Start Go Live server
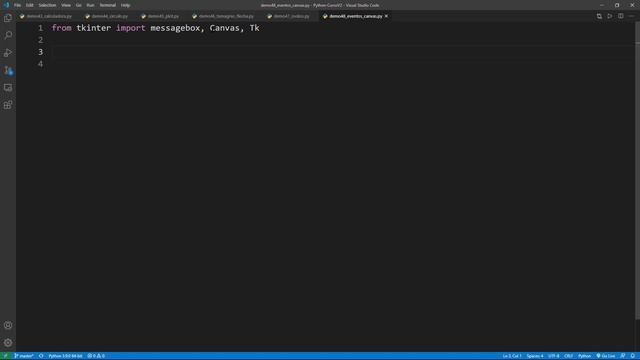The height and width of the screenshot is (360, 640). click(606, 356)
